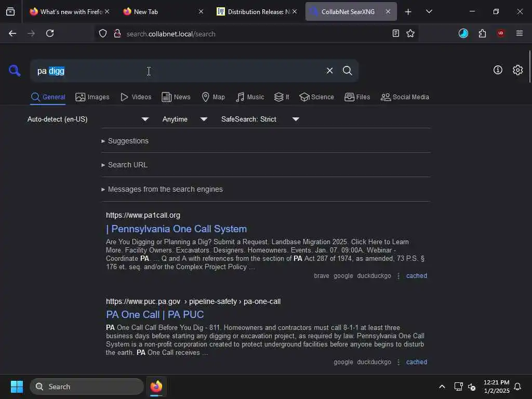Open the Anytime time range dropdown
Image resolution: width=532 pixels, height=399 pixels.
[x=185, y=119]
